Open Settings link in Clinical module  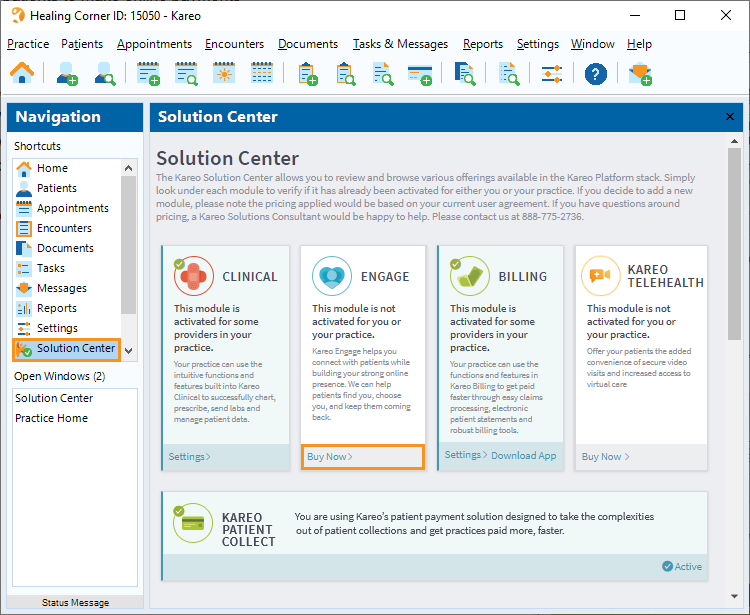click(189, 457)
